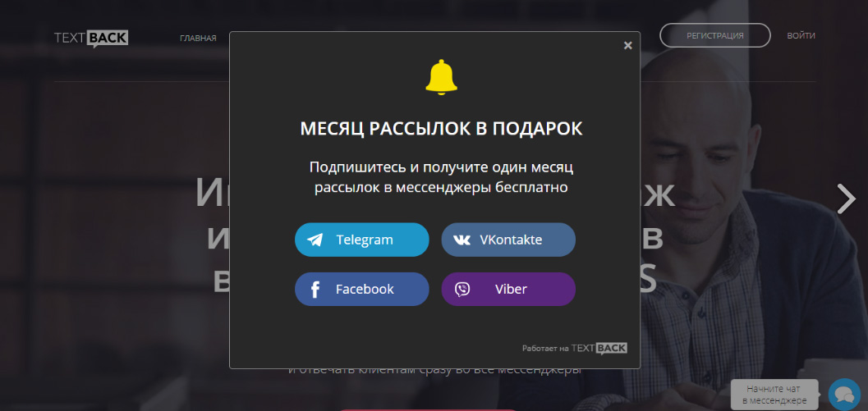Open the TextBack logo link in popup footer
Viewport: 868px width, 411px height.
[599, 349]
